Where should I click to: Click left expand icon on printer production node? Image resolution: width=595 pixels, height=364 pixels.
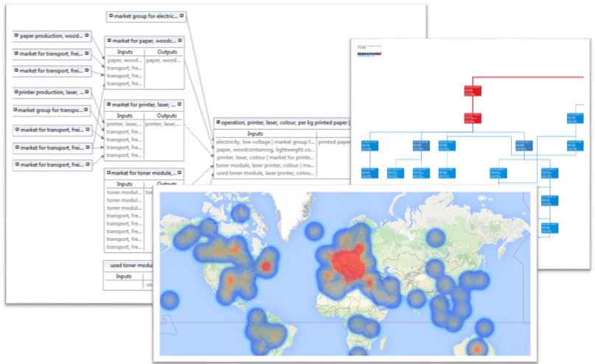[x=18, y=92]
